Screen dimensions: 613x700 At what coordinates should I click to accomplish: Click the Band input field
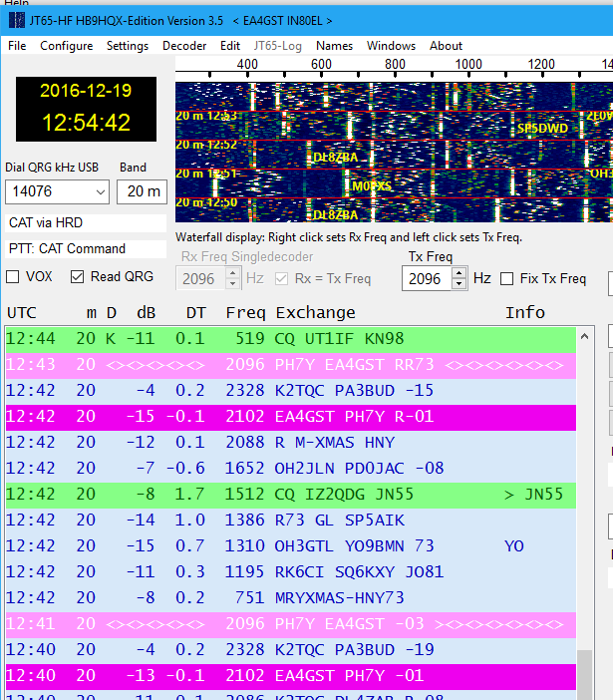click(x=142, y=191)
